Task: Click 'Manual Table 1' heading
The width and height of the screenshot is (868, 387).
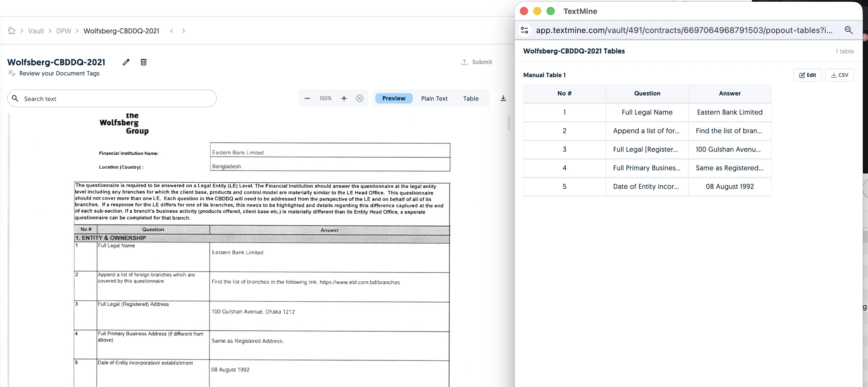Action: tap(544, 75)
